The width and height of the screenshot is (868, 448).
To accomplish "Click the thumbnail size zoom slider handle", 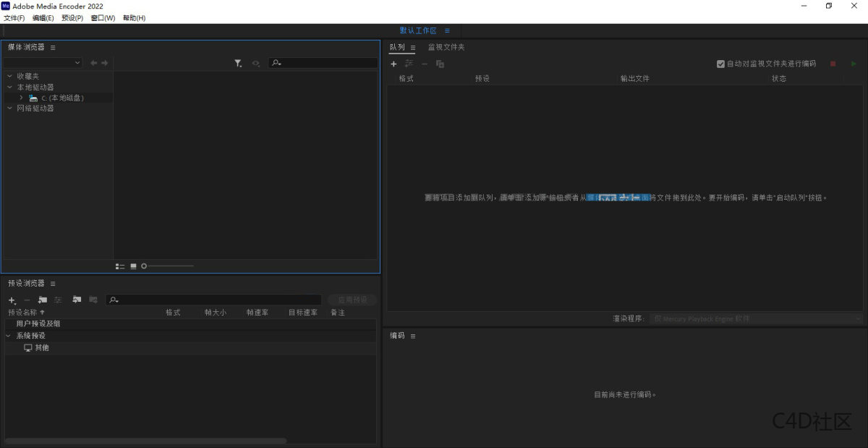I will (144, 266).
